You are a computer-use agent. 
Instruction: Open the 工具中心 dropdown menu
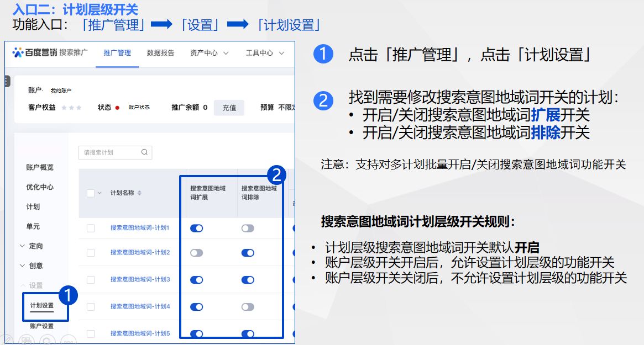tap(265, 53)
